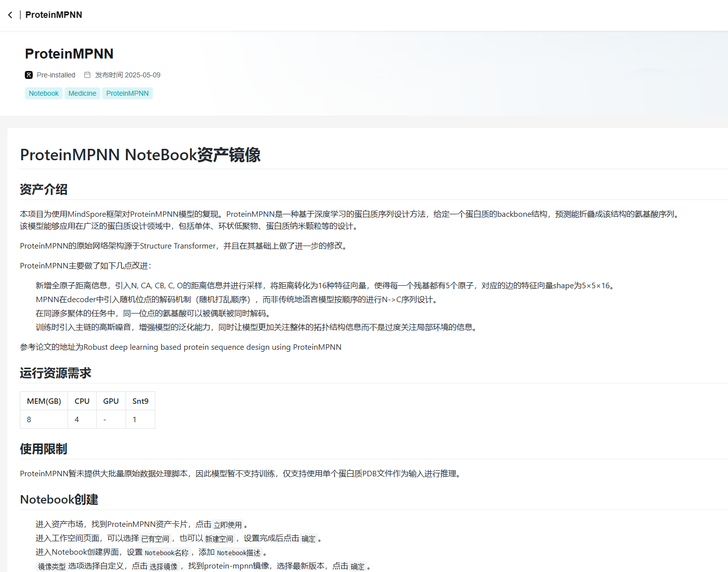This screenshot has width=728, height=572.
Task: Click the Robust deep learning paper reference line
Action: (181, 347)
